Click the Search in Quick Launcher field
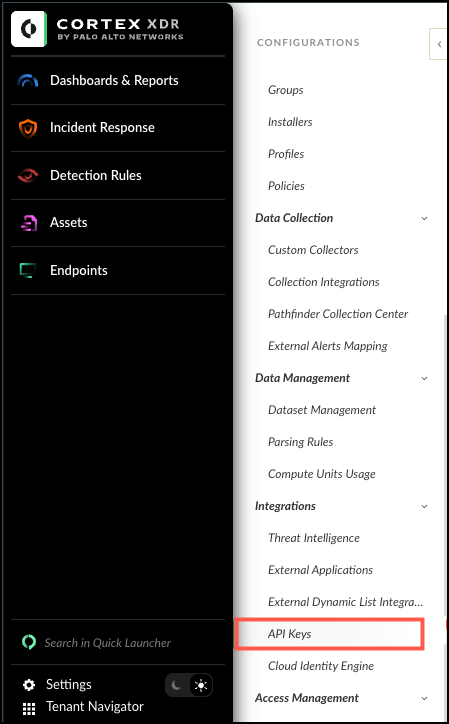Image resolution: width=449 pixels, height=724 pixels. [108, 643]
